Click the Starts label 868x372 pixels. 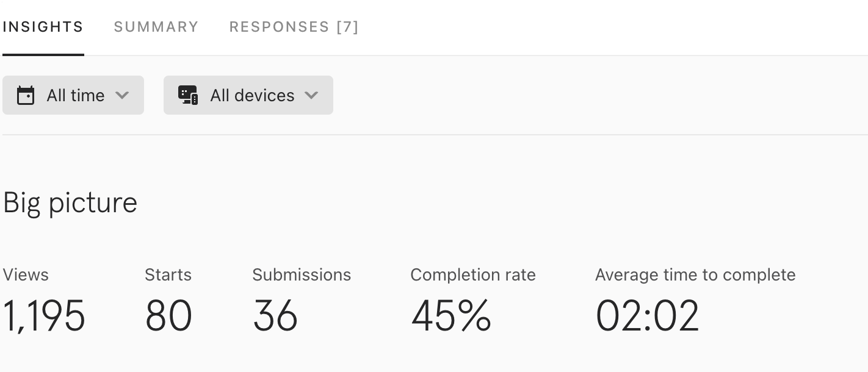coord(168,275)
